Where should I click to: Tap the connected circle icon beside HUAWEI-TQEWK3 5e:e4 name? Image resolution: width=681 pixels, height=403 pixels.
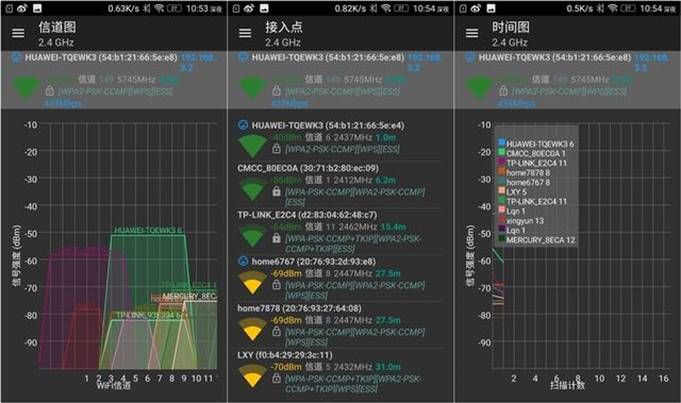(x=243, y=125)
